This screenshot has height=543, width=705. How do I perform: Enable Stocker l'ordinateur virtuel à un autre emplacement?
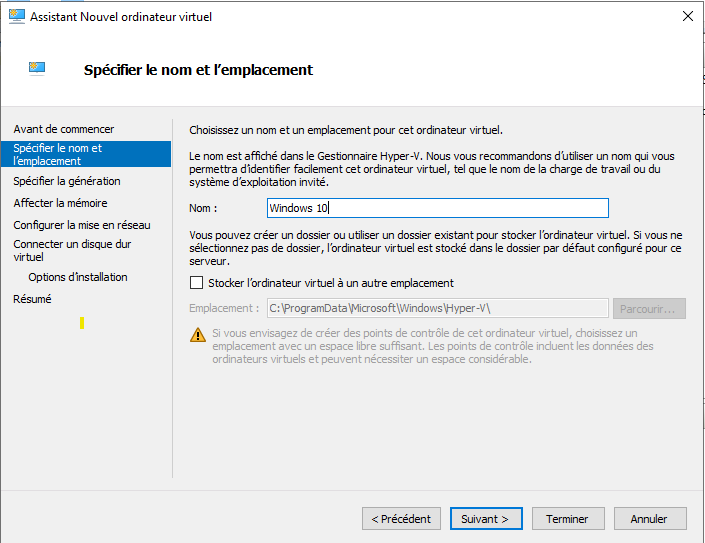196,283
